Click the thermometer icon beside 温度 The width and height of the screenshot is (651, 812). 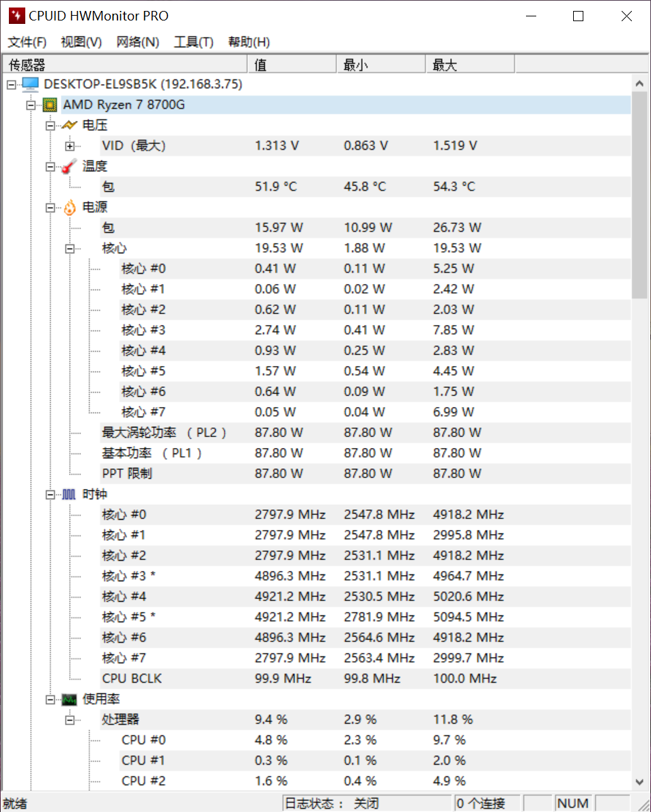[70, 166]
